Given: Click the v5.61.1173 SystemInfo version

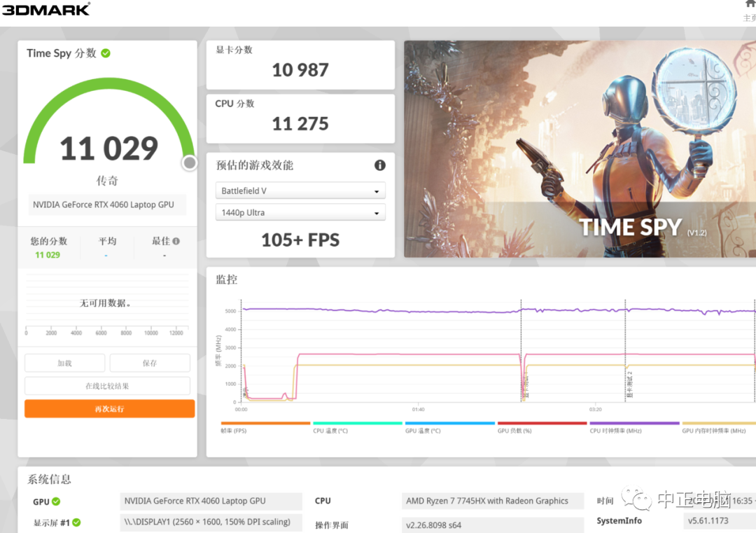Looking at the screenshot, I should 720,521.
